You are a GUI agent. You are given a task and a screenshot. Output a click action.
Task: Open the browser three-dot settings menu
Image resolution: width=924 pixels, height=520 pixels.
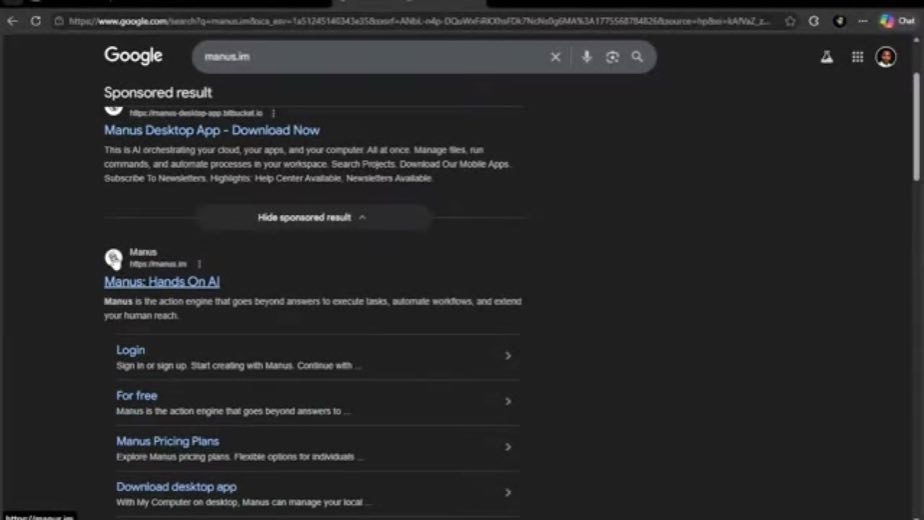863,21
